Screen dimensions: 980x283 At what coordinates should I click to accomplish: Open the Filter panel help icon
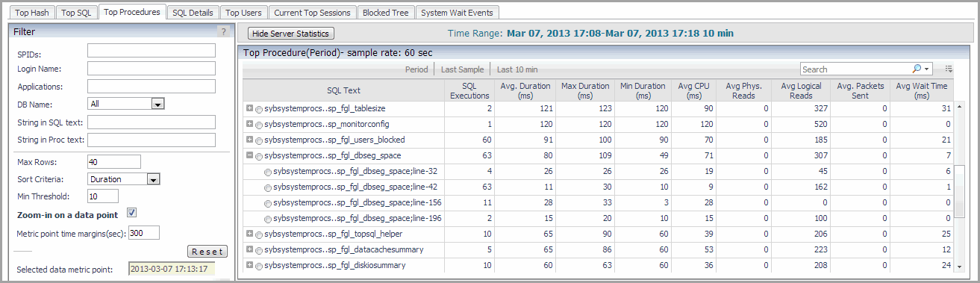coord(223,32)
